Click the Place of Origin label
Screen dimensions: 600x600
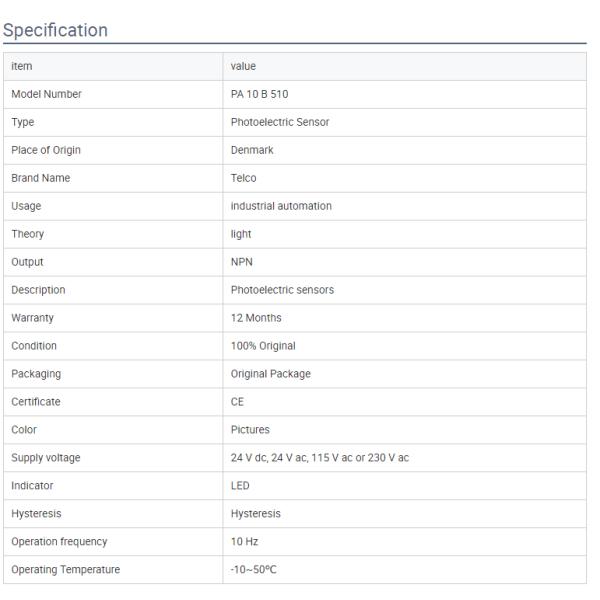click(x=46, y=150)
